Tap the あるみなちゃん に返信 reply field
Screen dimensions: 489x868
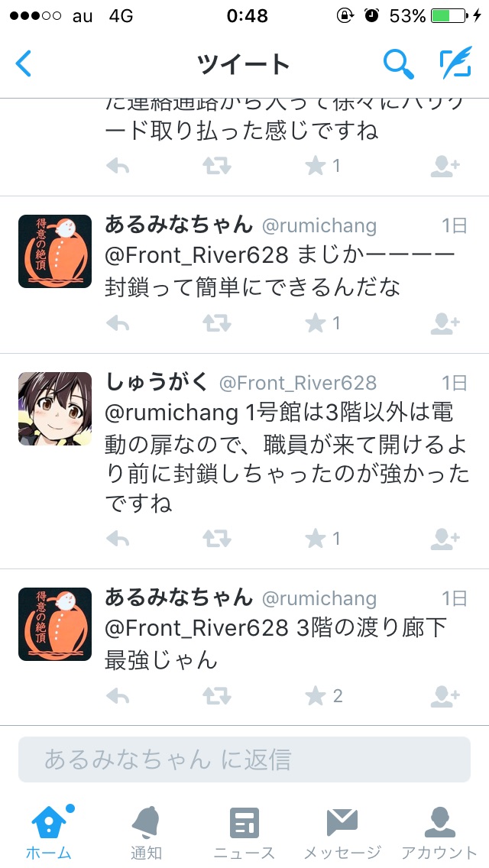pyautogui.click(x=244, y=759)
